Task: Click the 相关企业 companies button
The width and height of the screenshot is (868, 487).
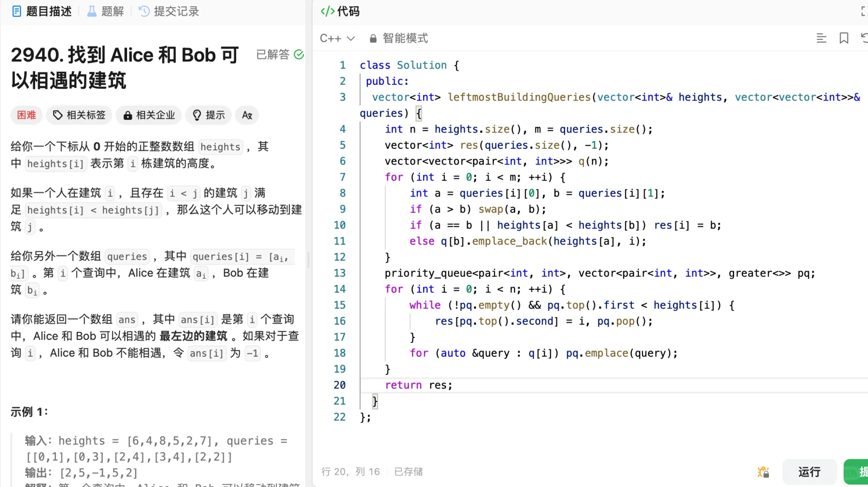Action: 149,115
